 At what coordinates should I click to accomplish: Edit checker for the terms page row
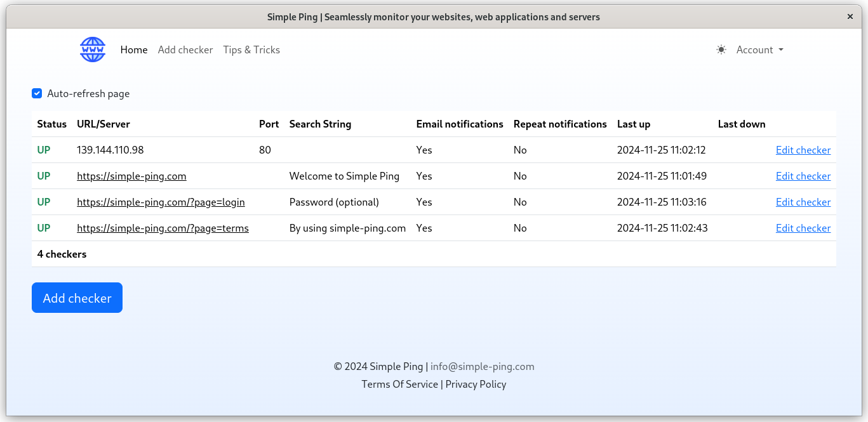(x=803, y=228)
